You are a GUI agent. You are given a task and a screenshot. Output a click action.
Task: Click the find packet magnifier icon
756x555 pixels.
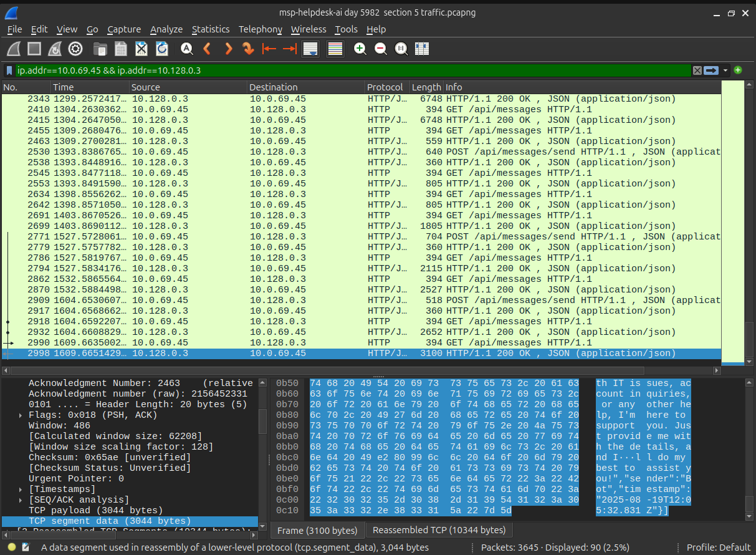(186, 49)
